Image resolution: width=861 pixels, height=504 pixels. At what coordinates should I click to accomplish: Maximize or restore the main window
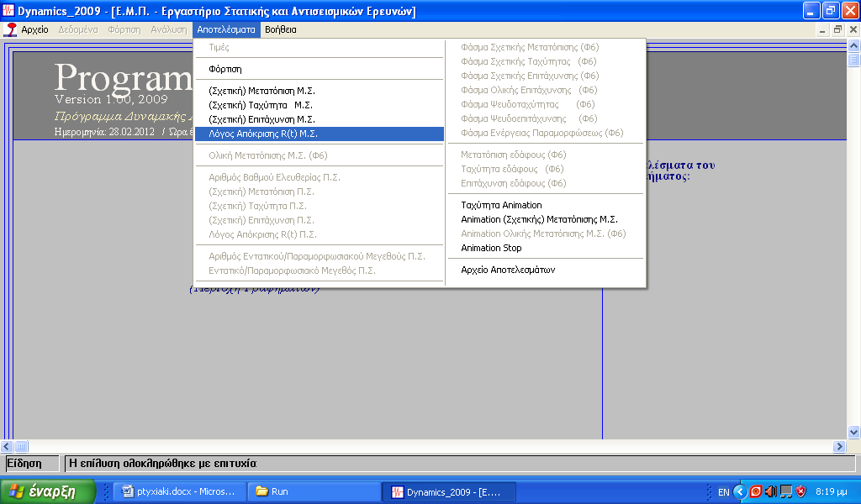(831, 10)
